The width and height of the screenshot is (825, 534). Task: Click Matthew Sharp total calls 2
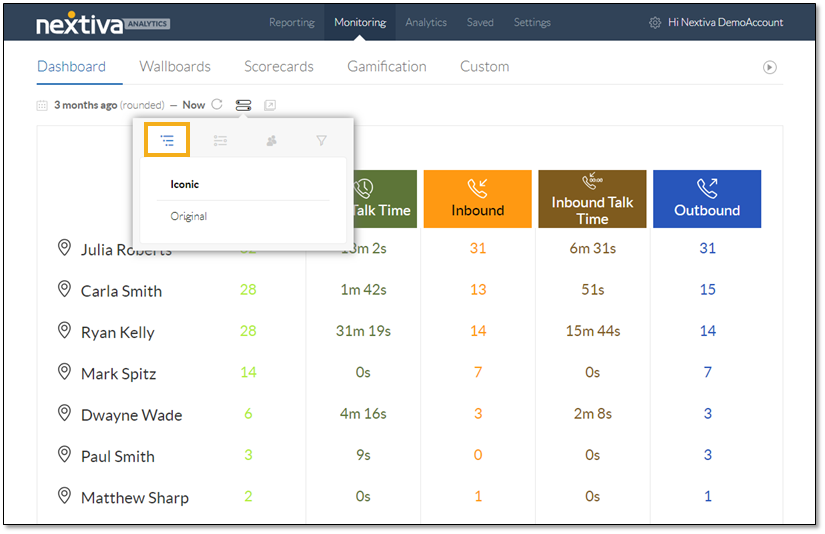pos(248,496)
